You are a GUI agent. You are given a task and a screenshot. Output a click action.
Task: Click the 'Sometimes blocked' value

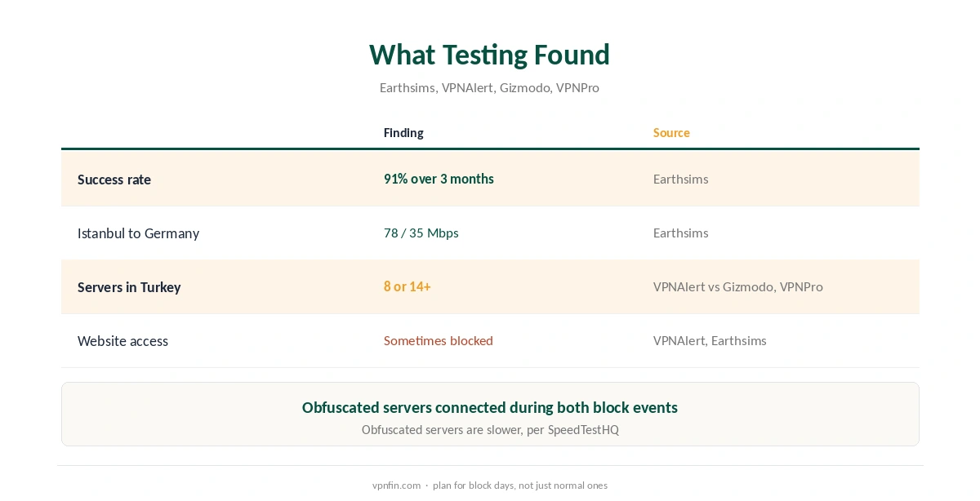point(438,340)
